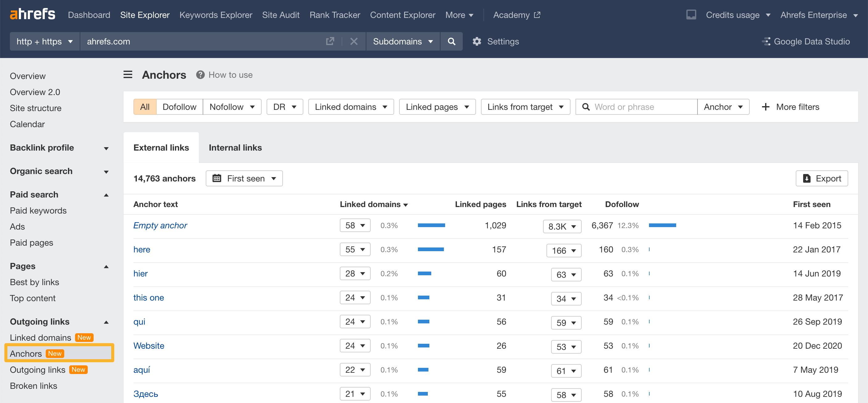Click the Export download icon
This screenshot has width=868, height=403.
pos(807,178)
